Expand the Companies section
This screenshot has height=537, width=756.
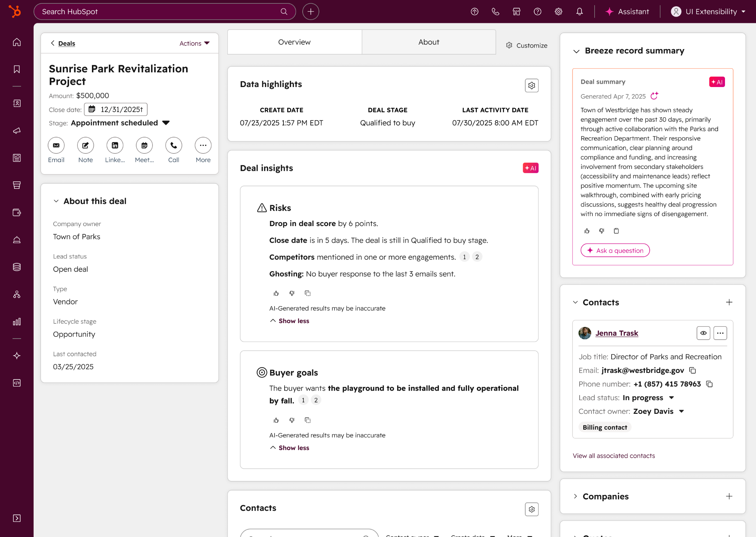coord(575,496)
